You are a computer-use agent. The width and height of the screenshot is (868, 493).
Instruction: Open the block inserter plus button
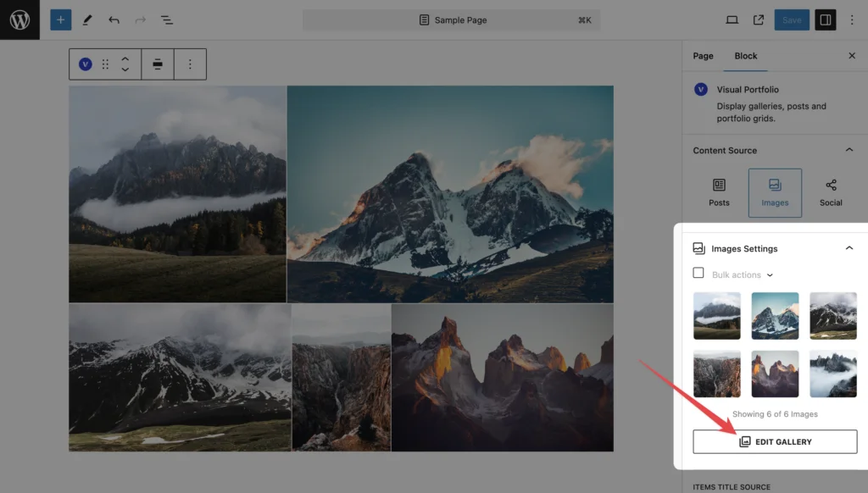[x=60, y=19]
